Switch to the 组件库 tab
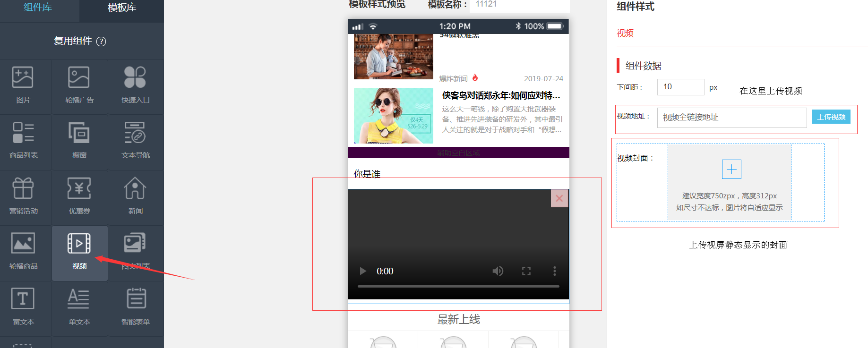 pos(38,8)
